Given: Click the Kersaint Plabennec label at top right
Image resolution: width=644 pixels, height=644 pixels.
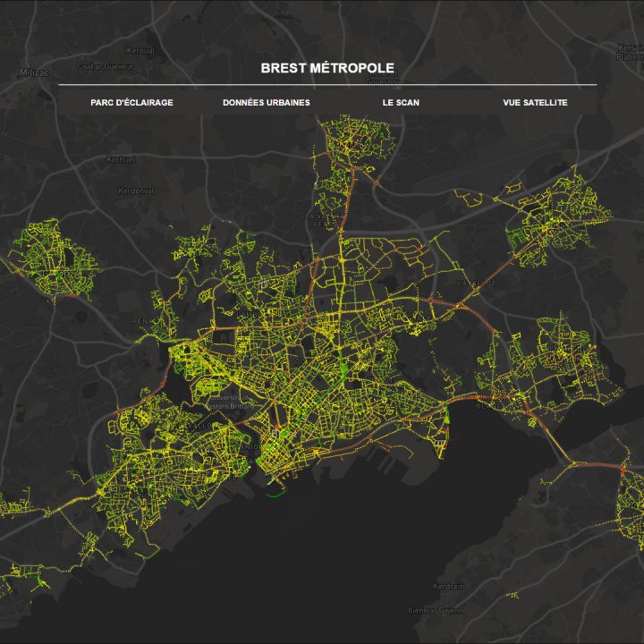Looking at the screenshot, I should click(630, 52).
